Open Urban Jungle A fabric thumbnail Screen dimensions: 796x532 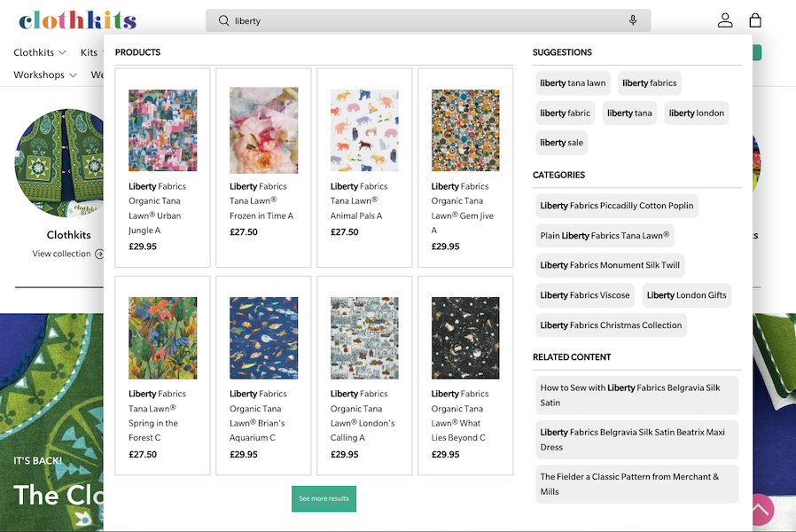(x=162, y=130)
